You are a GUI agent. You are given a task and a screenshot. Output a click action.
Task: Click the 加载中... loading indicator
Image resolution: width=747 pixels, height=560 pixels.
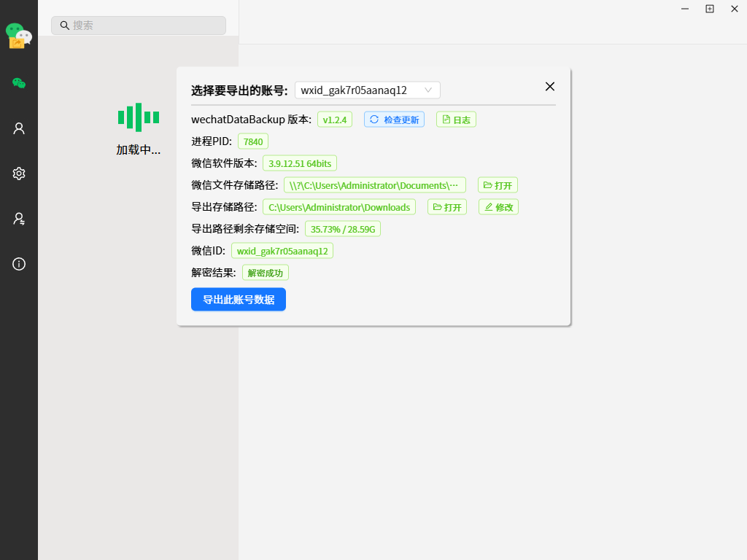pos(138,129)
